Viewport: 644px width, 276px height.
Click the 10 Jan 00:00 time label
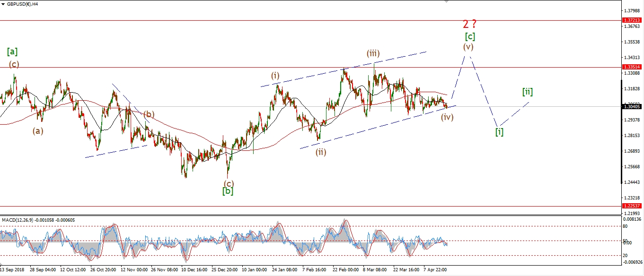point(255,271)
